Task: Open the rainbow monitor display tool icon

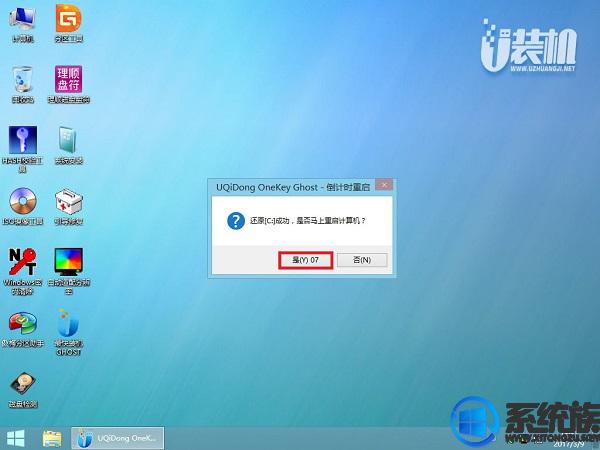Action: point(68,271)
